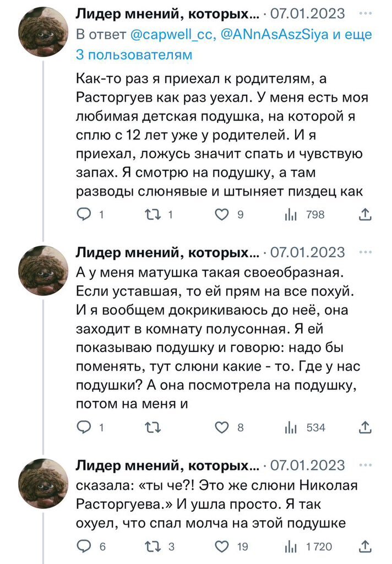The image size is (392, 564).
Task: Like the second tweet with 8 likes
Action: pyautogui.click(x=221, y=428)
